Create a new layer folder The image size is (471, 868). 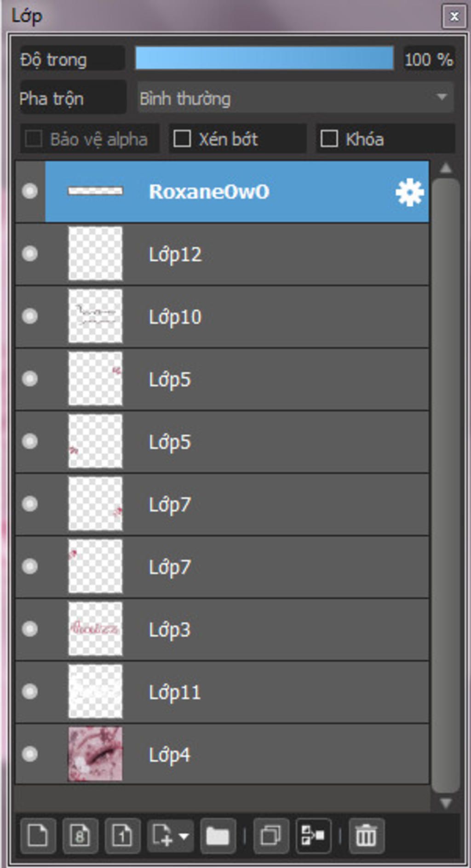(x=218, y=835)
